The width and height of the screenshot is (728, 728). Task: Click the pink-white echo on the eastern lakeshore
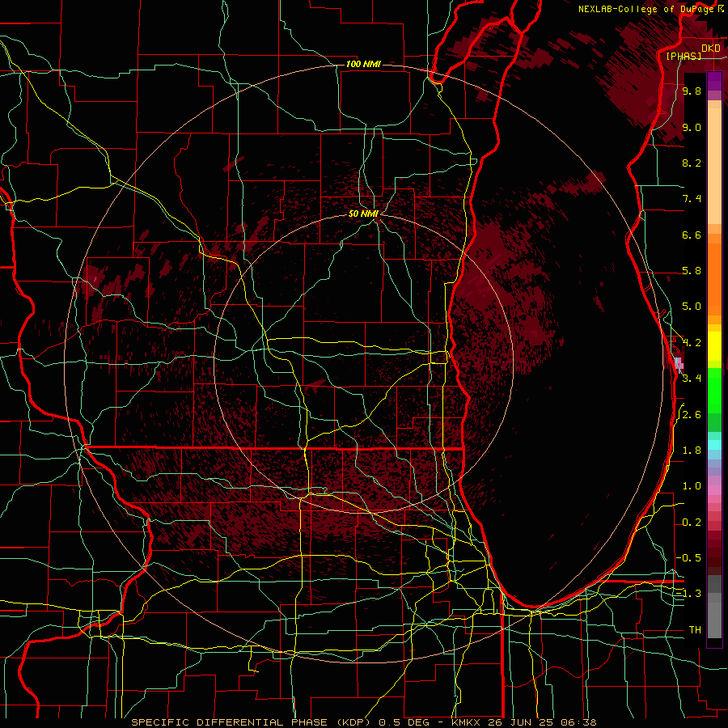tap(679, 364)
